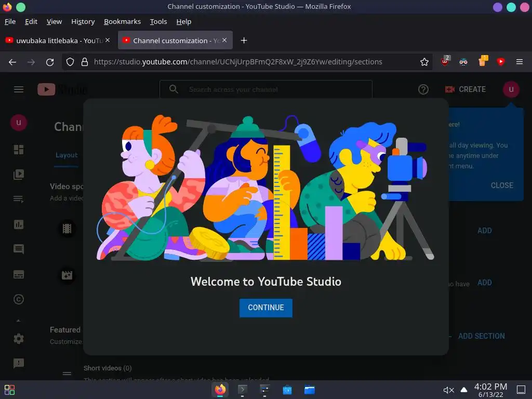532x399 pixels.
Task: Open the Help menu
Action: coord(184,22)
